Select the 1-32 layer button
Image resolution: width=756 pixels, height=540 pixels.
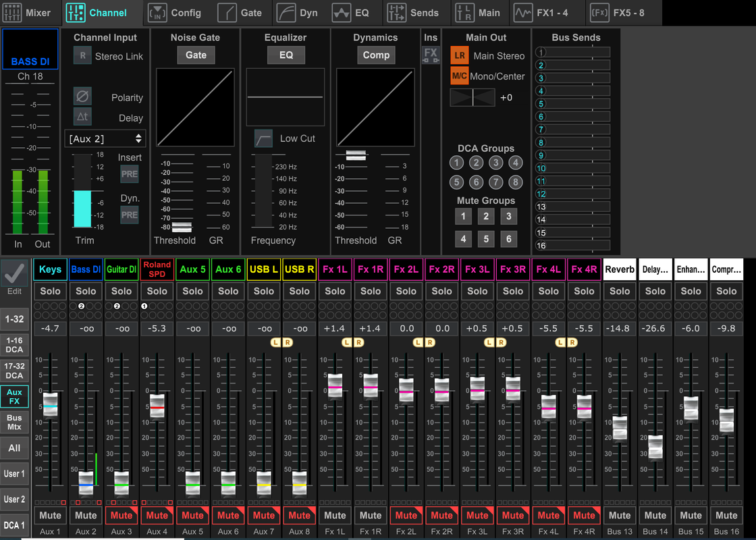(14, 319)
